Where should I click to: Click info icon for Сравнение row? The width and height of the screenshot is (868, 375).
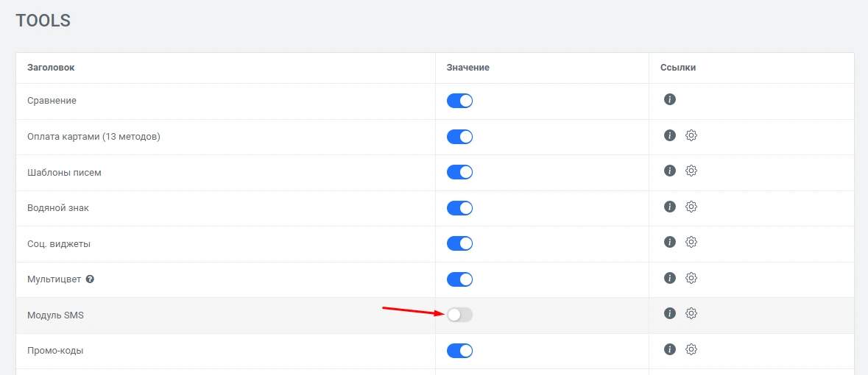click(669, 99)
